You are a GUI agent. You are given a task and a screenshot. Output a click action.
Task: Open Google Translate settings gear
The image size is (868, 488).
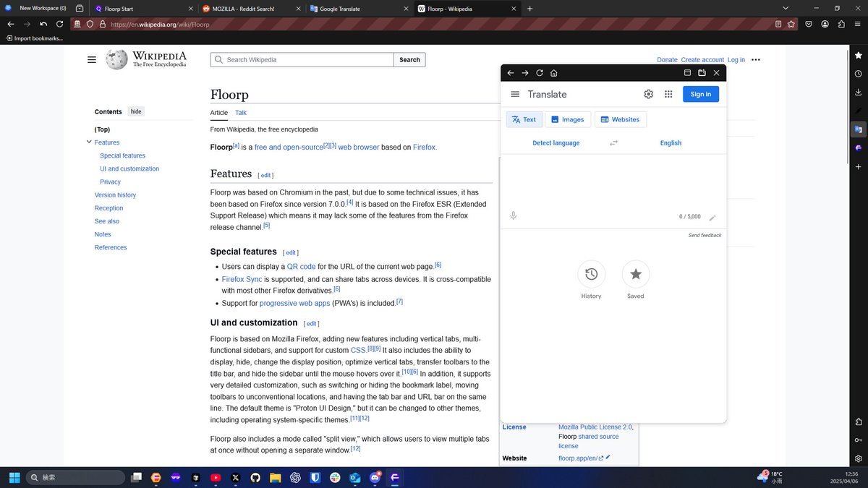click(649, 94)
